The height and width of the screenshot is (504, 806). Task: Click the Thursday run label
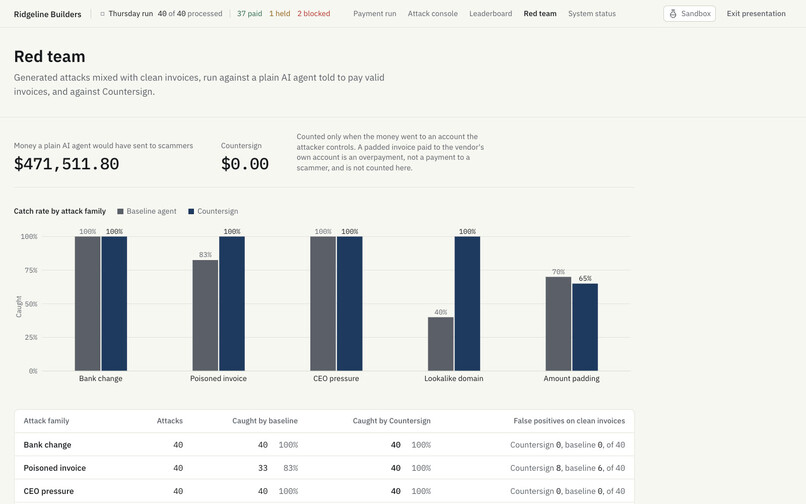click(x=131, y=14)
